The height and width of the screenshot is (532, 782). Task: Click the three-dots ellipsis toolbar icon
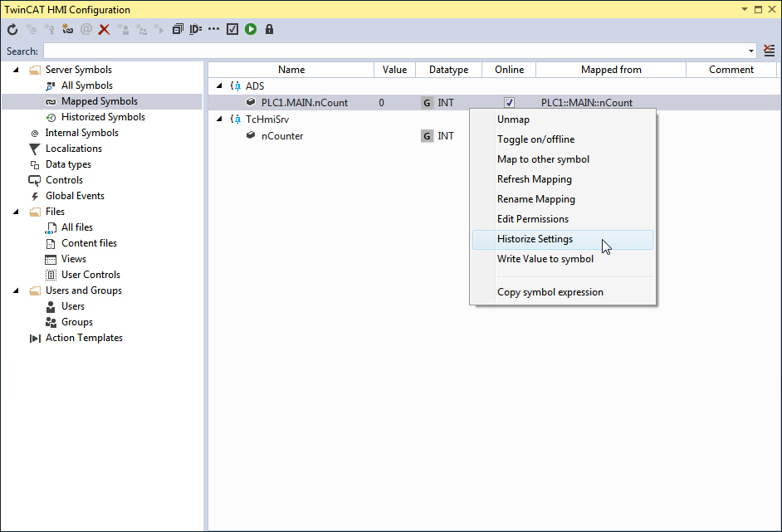(x=214, y=29)
